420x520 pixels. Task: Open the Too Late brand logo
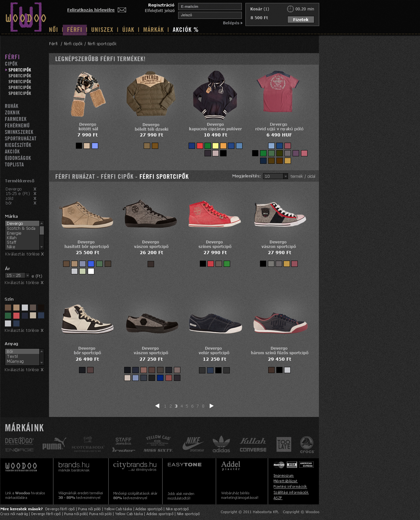pos(284,444)
